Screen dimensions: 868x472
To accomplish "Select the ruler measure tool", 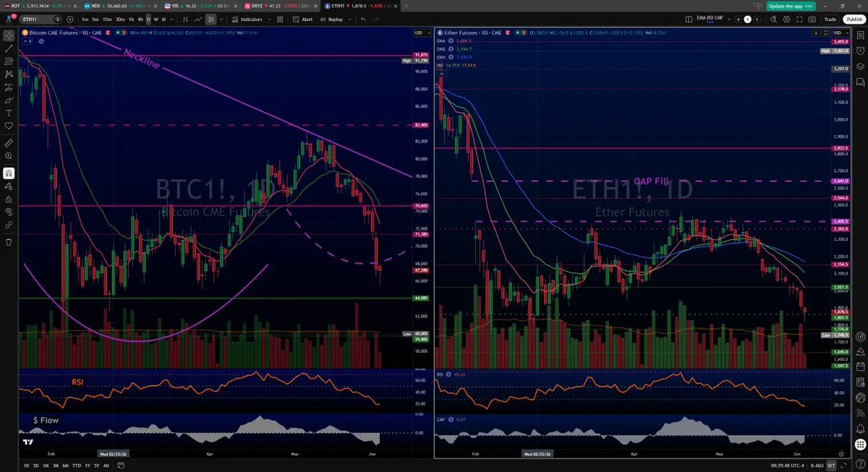I will pos(9,143).
